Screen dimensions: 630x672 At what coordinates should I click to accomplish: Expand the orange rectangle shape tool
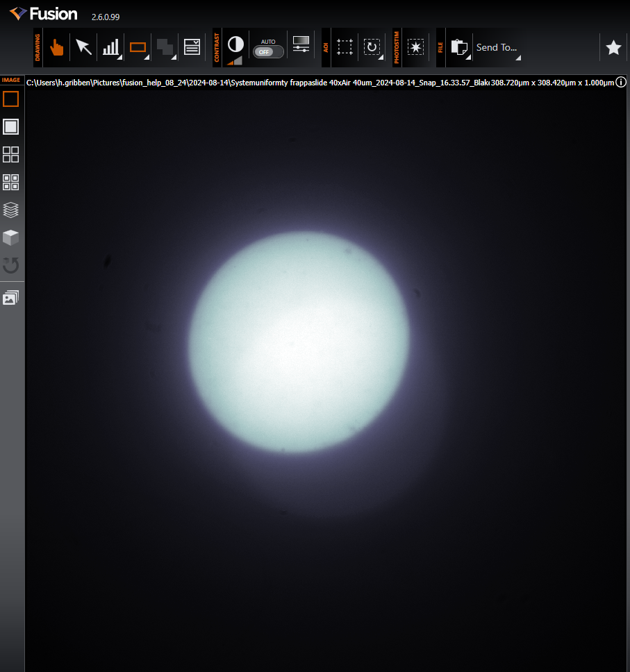tap(138, 47)
